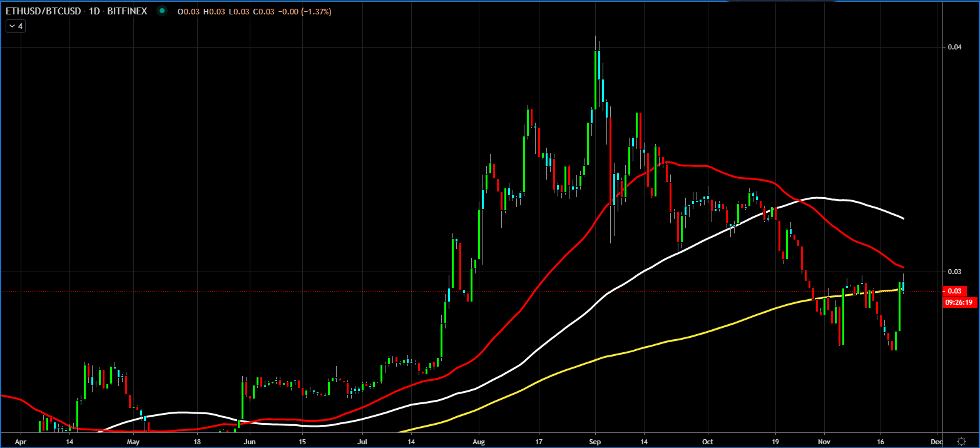Click the Jun label on time axis

[249, 440]
